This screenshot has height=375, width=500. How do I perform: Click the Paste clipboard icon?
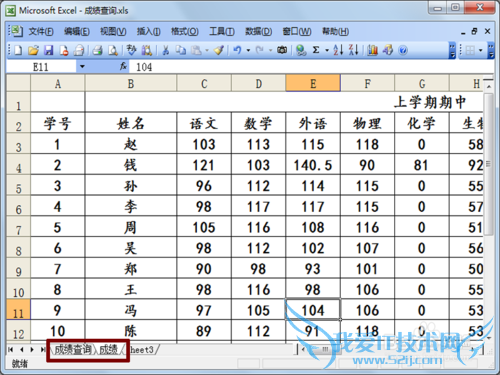[196, 50]
